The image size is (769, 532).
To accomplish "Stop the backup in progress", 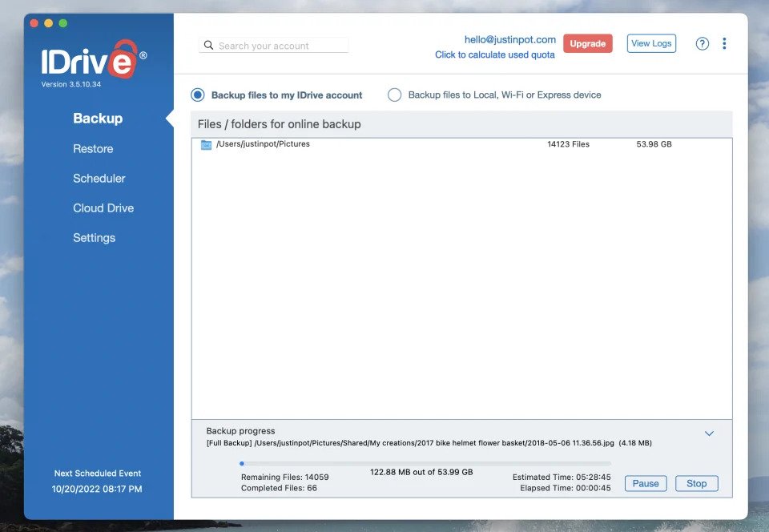I will click(696, 483).
